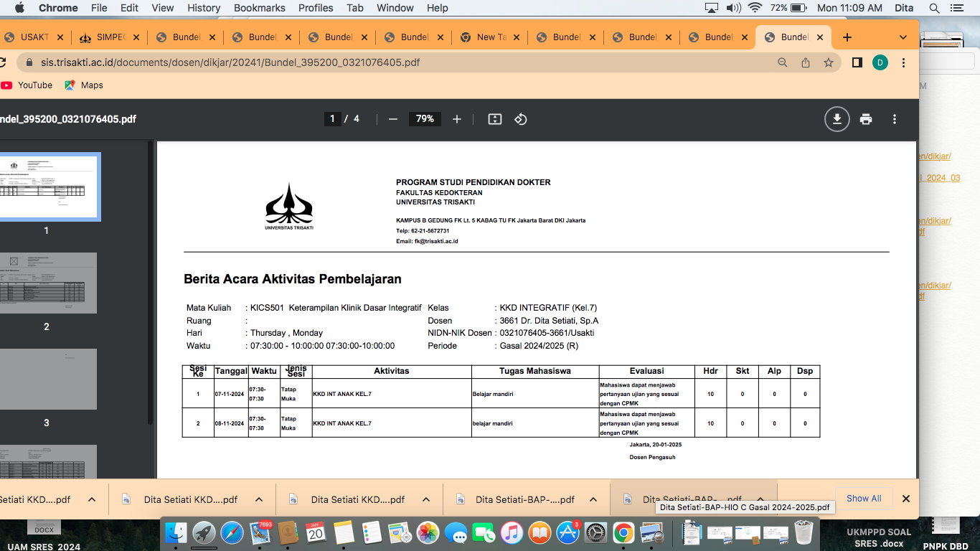Click the thumbnail sidebar scrollbar
Image resolution: width=980 pixels, height=551 pixels.
pyautogui.click(x=150, y=282)
